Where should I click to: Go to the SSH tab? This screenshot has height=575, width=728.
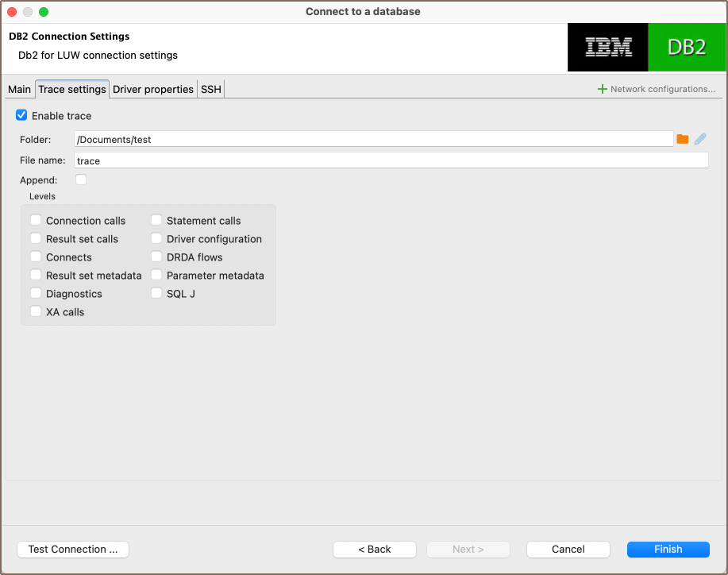pyautogui.click(x=211, y=90)
